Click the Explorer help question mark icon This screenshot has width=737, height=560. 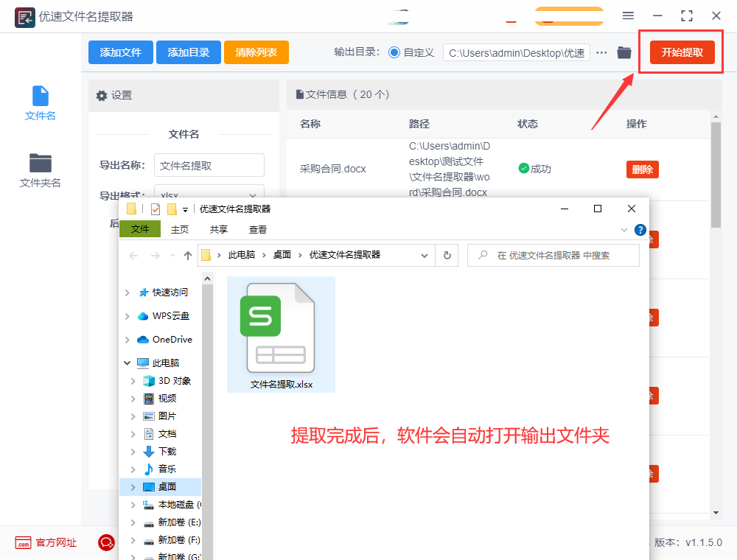[640, 230]
